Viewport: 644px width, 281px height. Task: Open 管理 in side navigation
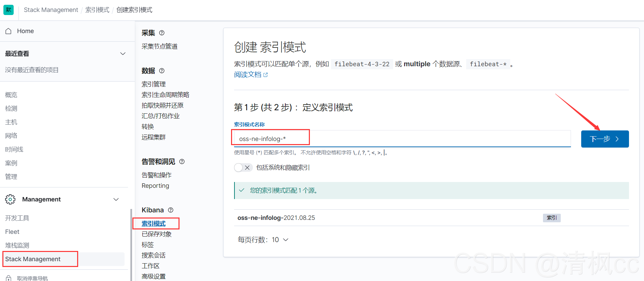[x=11, y=177]
